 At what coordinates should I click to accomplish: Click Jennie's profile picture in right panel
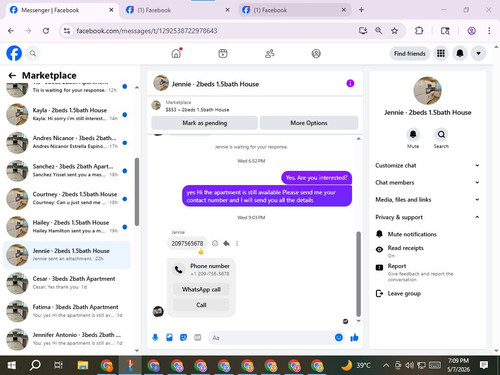(427, 91)
